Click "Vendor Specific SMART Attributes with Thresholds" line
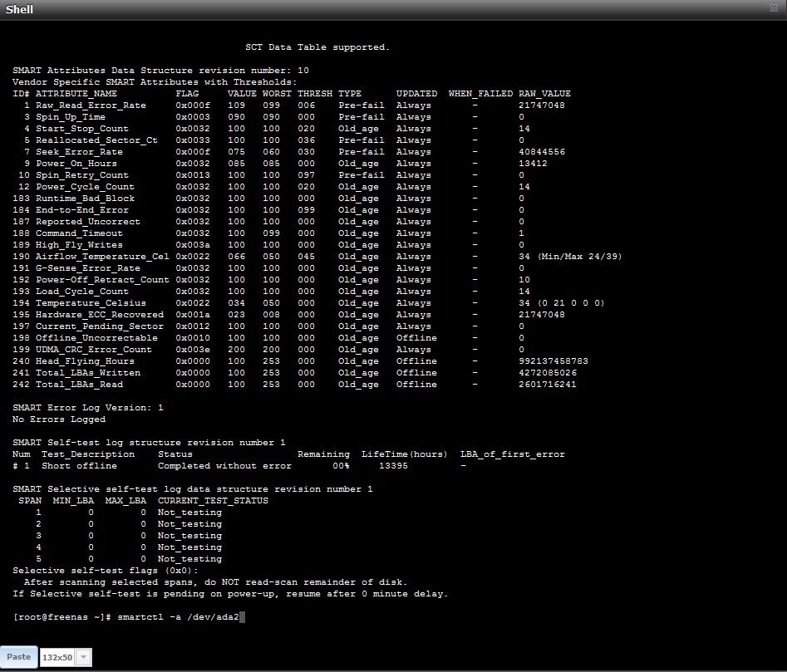This screenshot has width=787, height=672. [x=155, y=81]
